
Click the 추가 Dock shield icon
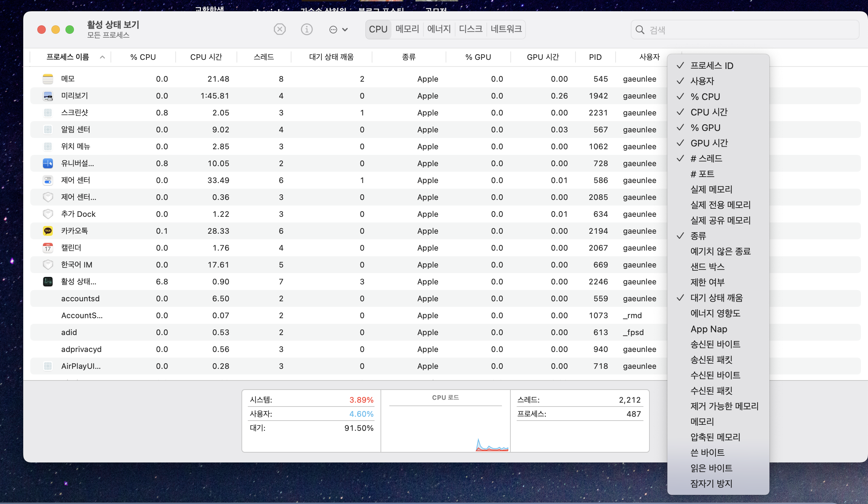(48, 214)
